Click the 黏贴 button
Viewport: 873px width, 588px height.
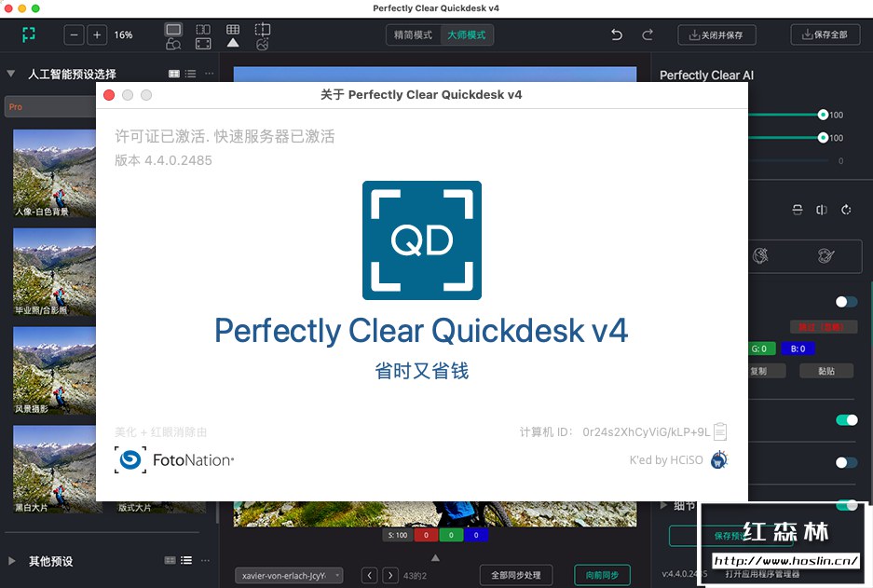click(826, 371)
